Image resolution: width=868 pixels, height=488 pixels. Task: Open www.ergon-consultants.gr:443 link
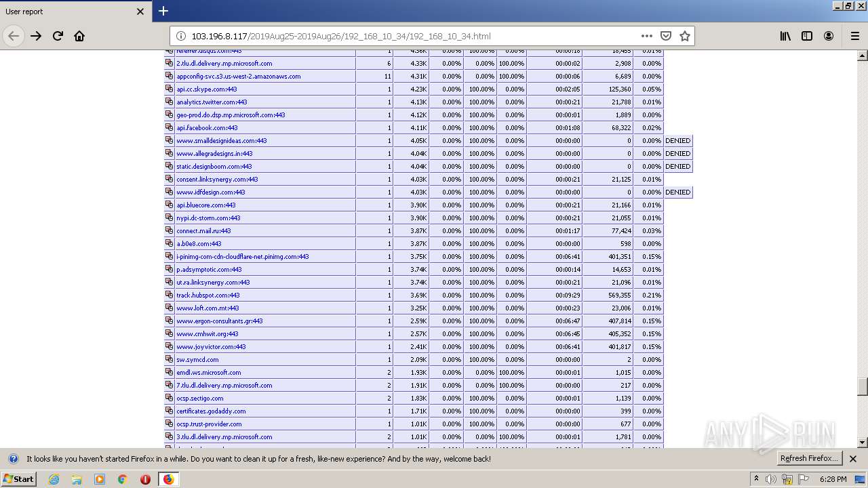(219, 321)
